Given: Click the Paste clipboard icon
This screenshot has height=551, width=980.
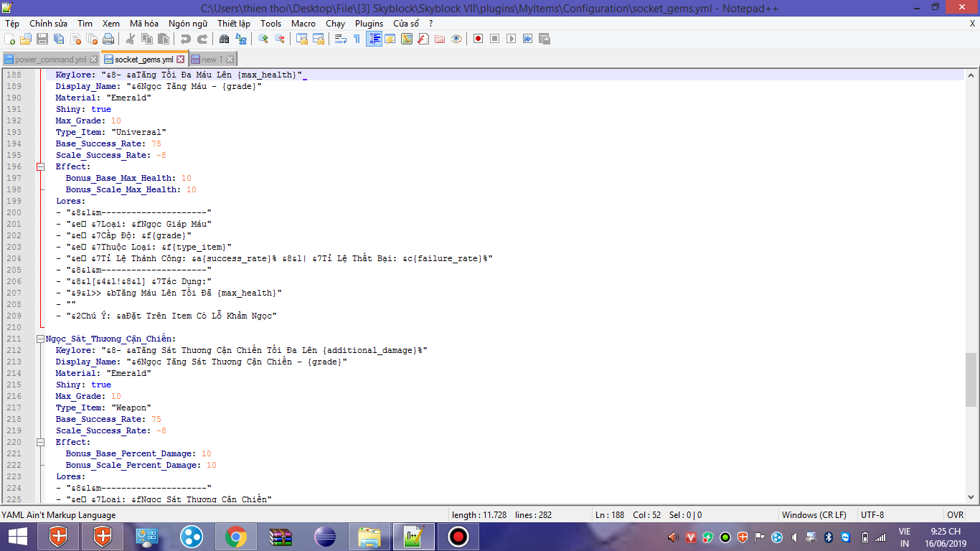Looking at the screenshot, I should coord(164,39).
